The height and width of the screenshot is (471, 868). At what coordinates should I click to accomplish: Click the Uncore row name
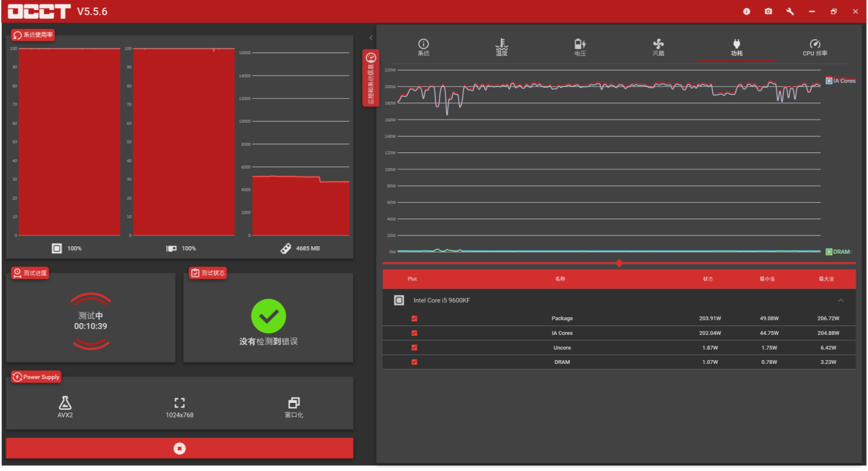click(x=562, y=348)
